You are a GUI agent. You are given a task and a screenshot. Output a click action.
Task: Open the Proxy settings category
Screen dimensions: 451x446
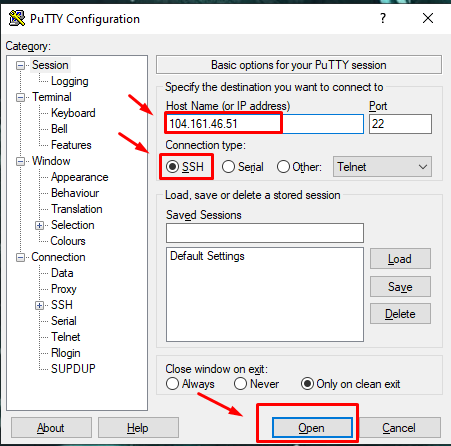pos(64,289)
